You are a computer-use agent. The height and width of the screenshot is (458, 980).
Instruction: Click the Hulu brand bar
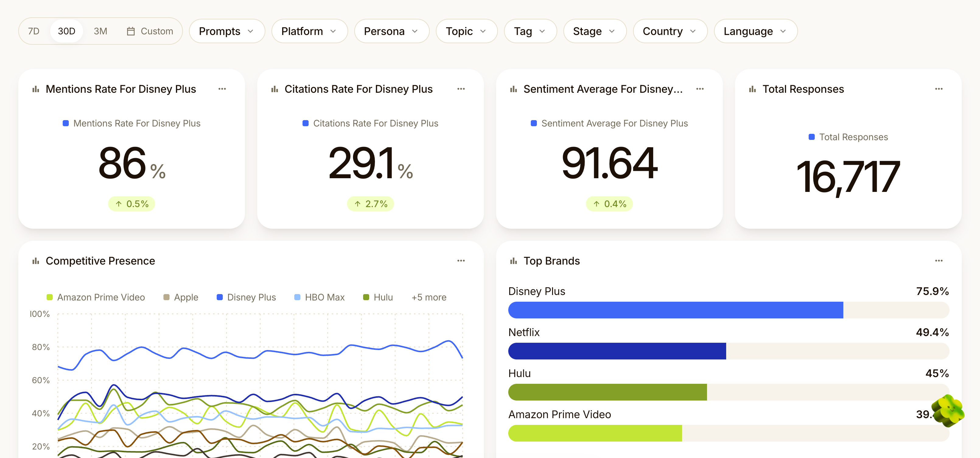coord(729,392)
